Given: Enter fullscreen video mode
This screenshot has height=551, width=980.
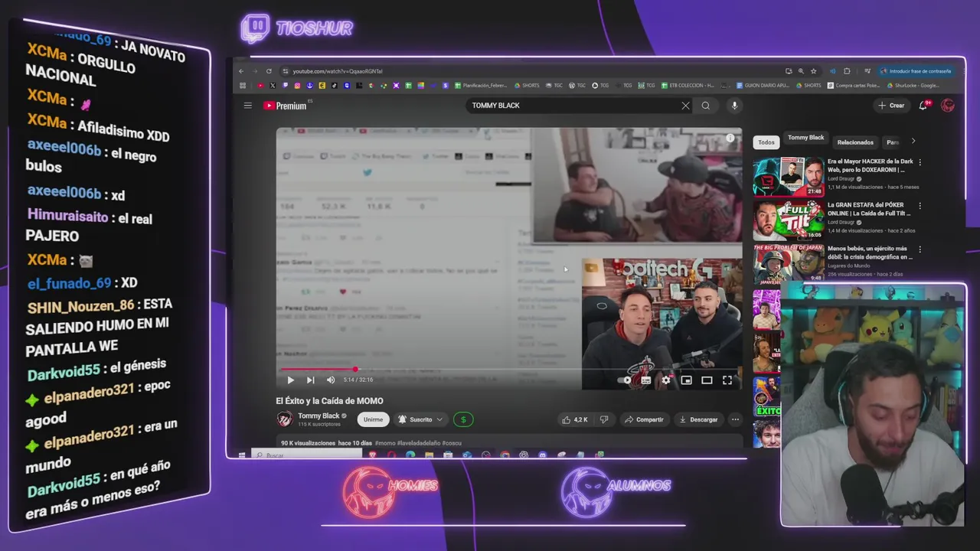Looking at the screenshot, I should click(727, 380).
